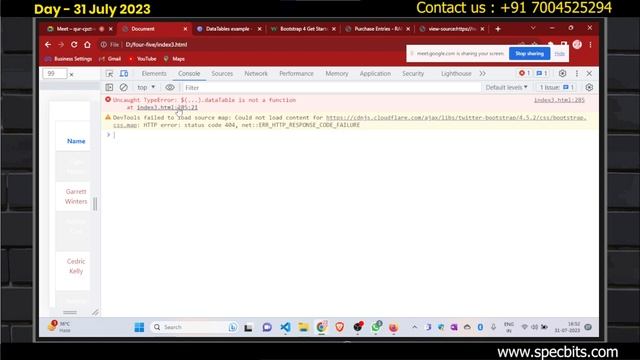Activate the inspect element picker icon

[x=109, y=73]
